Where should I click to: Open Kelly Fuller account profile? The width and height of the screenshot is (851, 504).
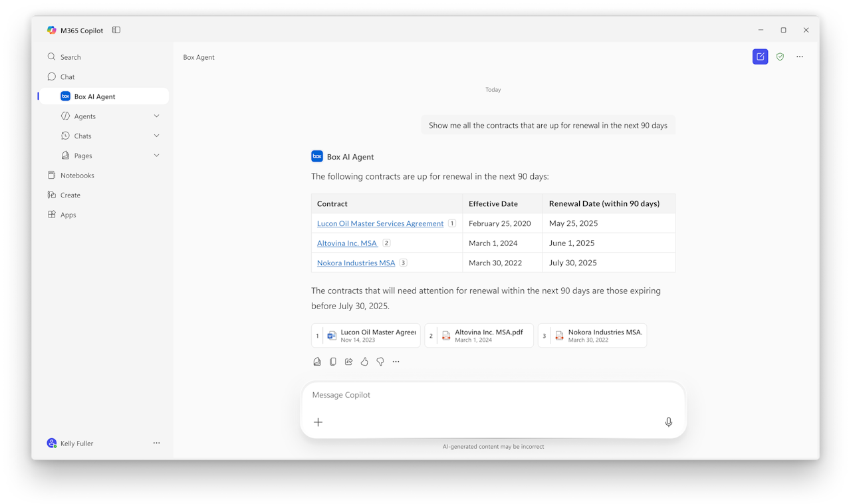click(70, 443)
